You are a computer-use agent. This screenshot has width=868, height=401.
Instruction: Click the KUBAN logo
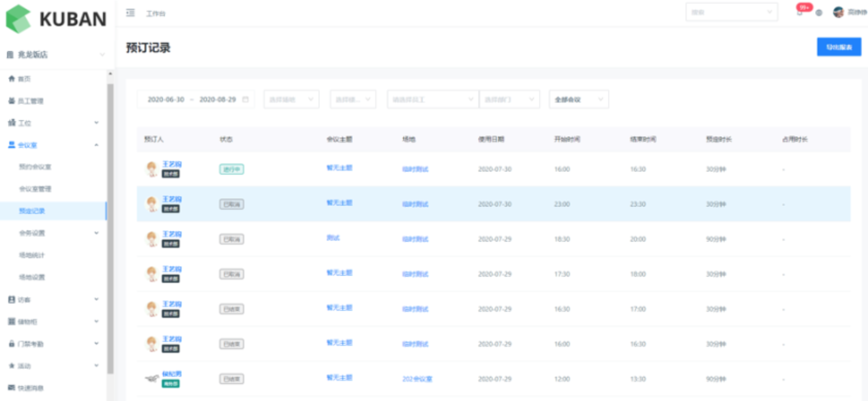56,19
